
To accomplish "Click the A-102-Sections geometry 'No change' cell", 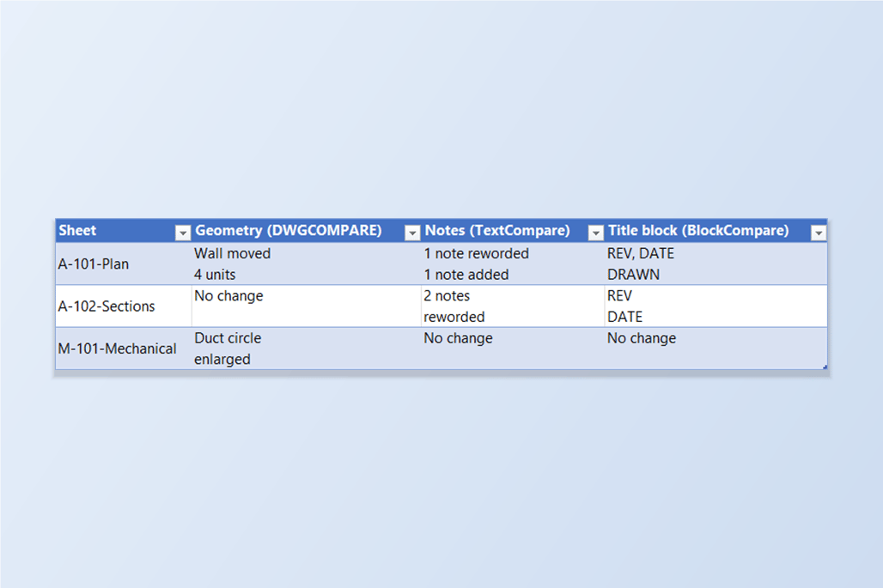I will [307, 306].
